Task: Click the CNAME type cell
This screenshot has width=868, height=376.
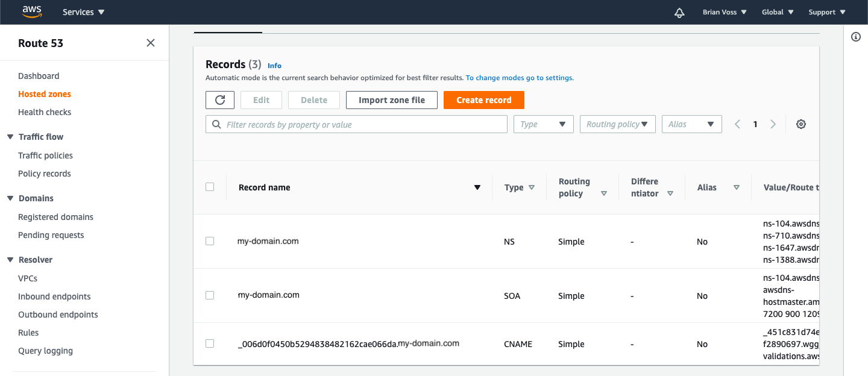Action: click(x=519, y=344)
